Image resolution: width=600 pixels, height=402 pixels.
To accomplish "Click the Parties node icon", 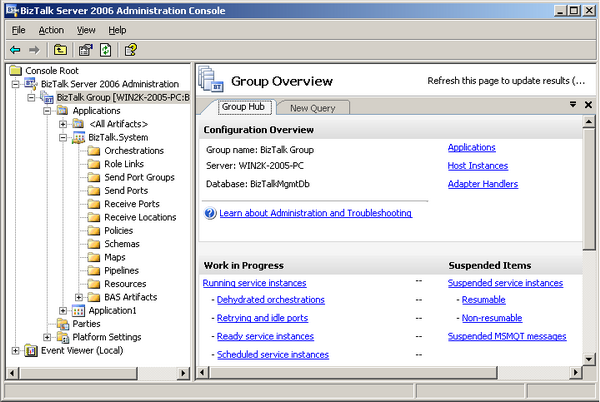I will (x=63, y=324).
